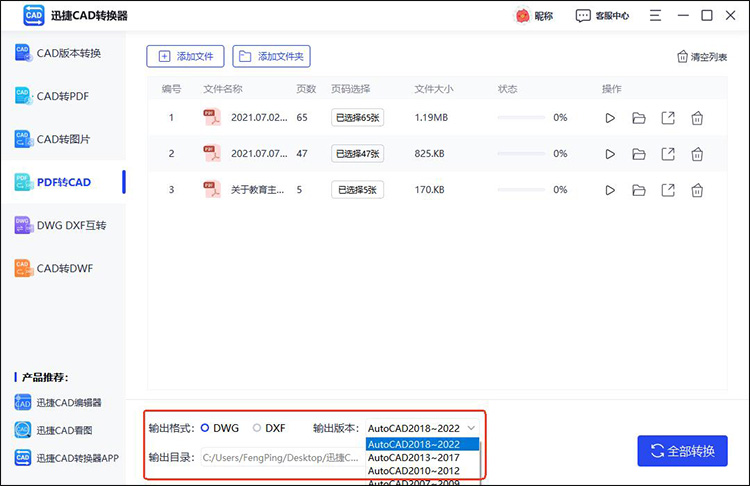Click the 页码选择 column header

351,89
